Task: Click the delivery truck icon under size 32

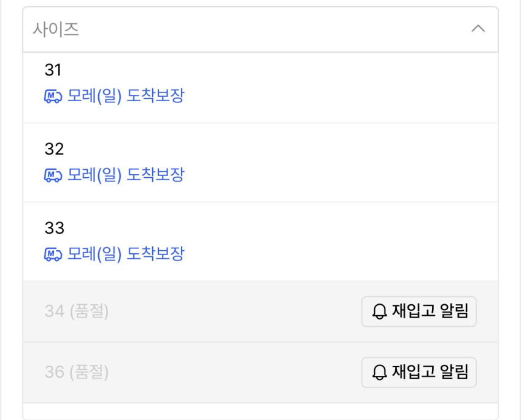Action: (53, 176)
